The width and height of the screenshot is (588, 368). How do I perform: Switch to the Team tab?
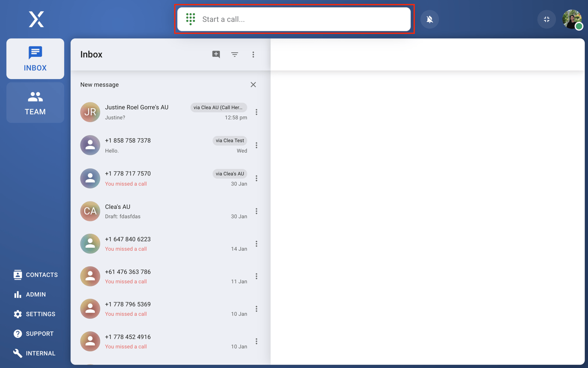[x=35, y=103]
